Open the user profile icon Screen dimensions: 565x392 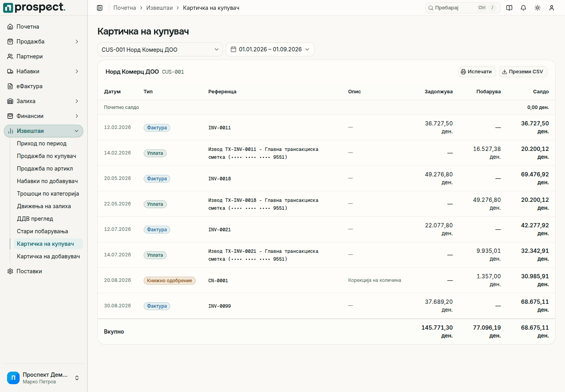(552, 8)
